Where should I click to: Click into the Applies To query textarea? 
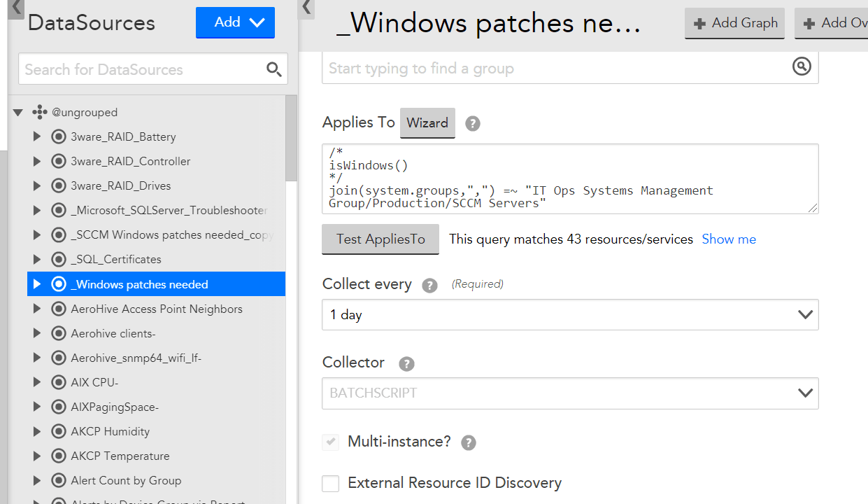point(570,178)
